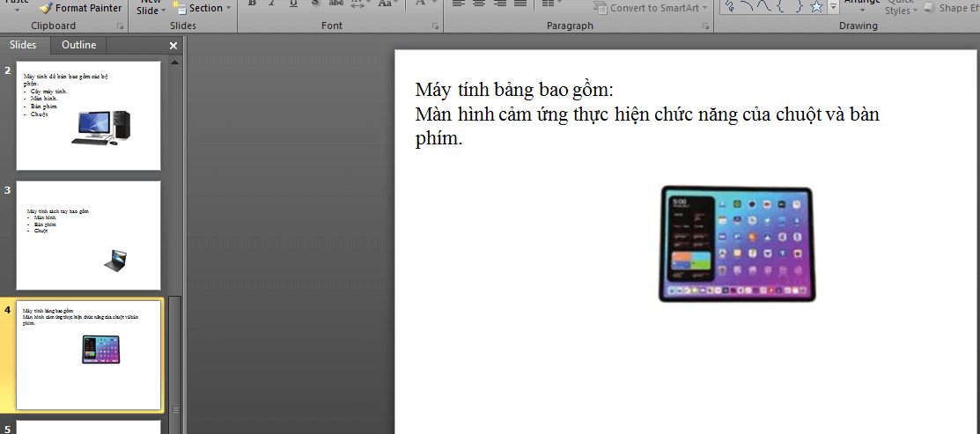Open the Clipboard group dialog launcher
This screenshot has height=434, width=980.
(x=120, y=26)
